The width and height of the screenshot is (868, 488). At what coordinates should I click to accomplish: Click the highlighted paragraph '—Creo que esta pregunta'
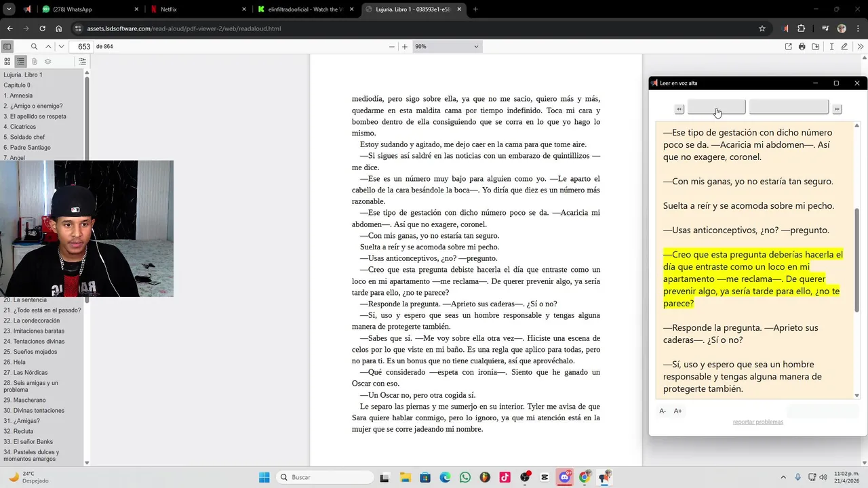point(753,279)
